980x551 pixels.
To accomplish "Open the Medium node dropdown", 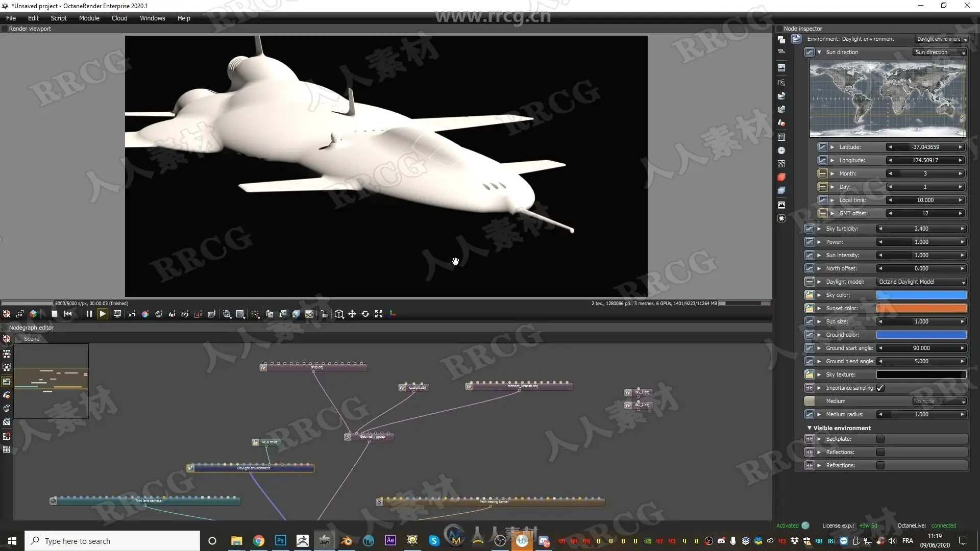I will [x=939, y=401].
